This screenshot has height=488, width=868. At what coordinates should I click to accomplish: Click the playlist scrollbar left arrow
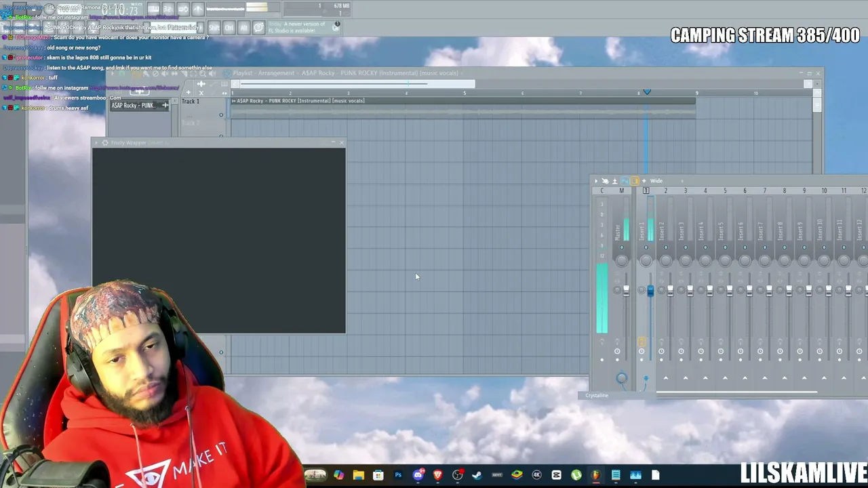coord(235,84)
